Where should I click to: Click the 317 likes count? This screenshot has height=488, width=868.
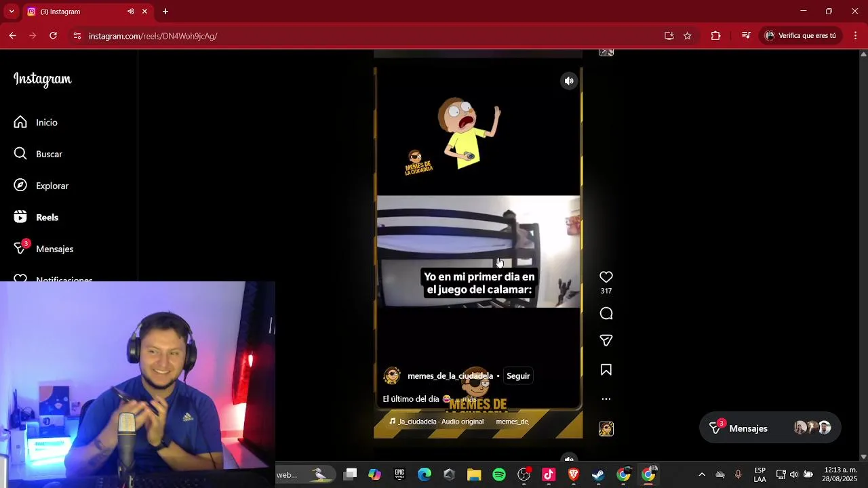[606, 291]
